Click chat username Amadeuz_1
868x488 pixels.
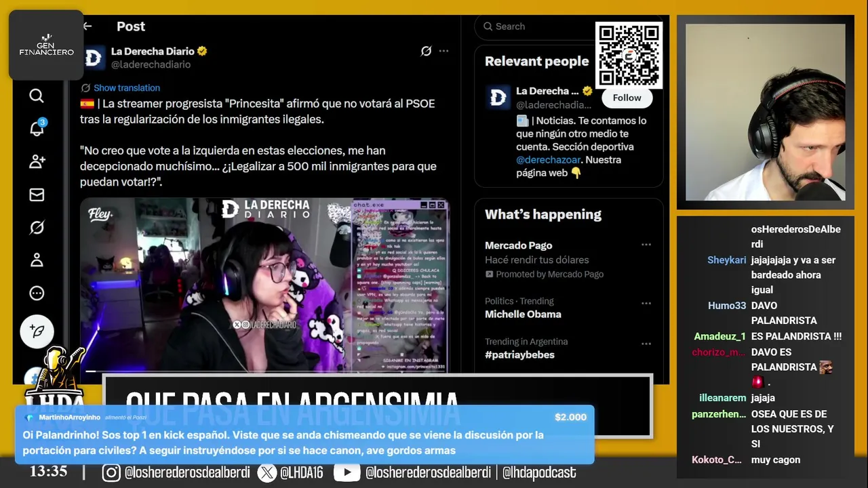coord(719,336)
